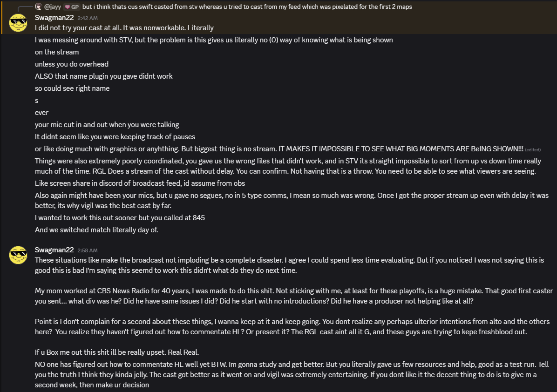The width and height of the screenshot is (557, 392).
Task: Open Swagman22's avatar on the 2:42 AM message
Action: click(18, 23)
